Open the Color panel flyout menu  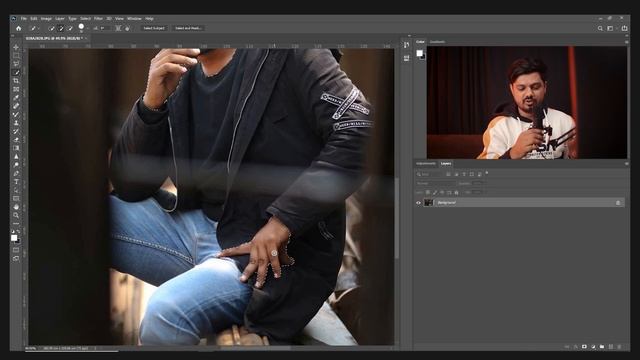(627, 42)
